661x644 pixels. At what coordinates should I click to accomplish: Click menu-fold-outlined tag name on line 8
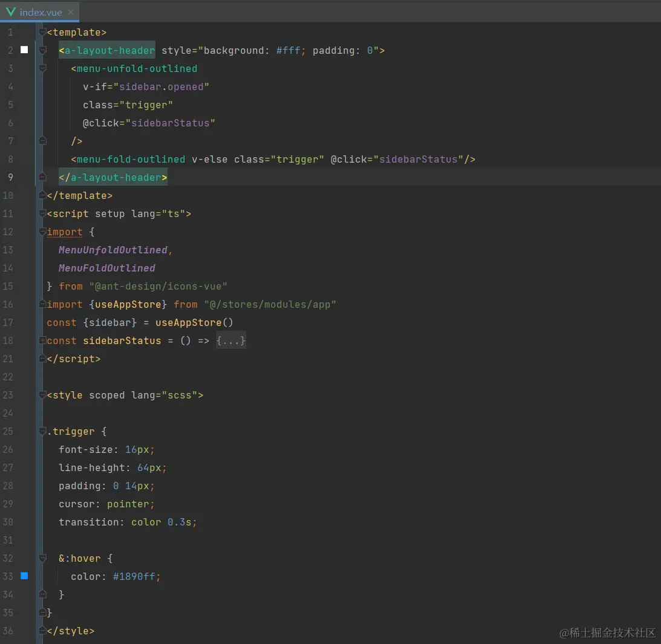[x=131, y=159]
